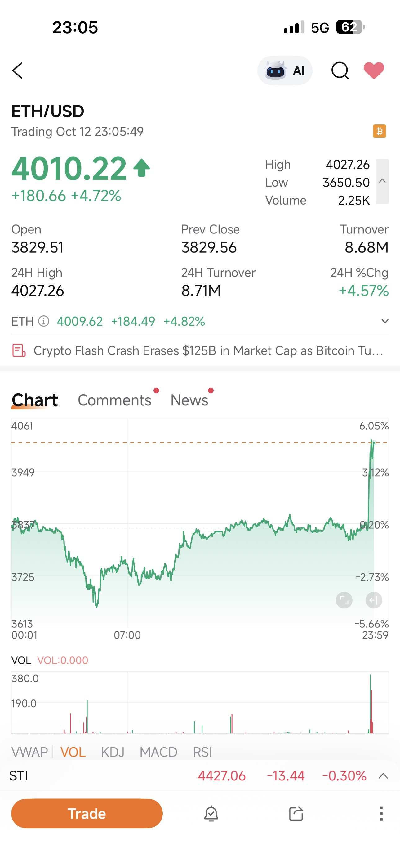
Task: Tap the ETH info circle icon
Action: 44,321
